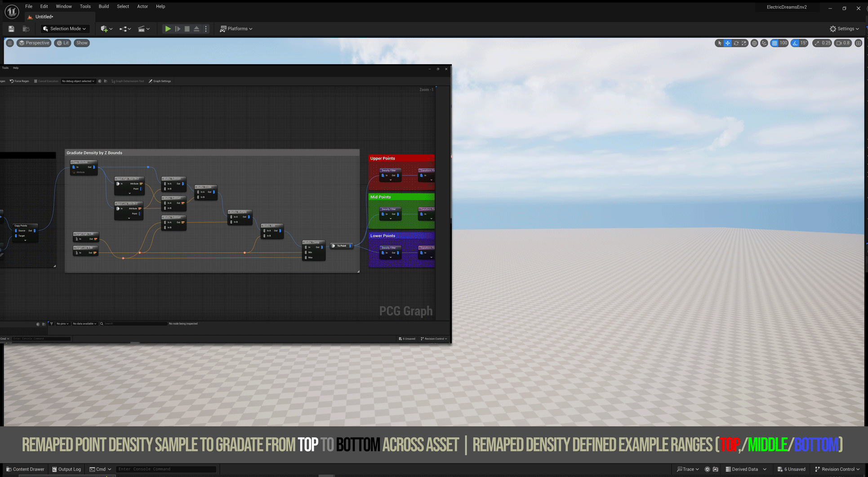Click the Play in editor button
This screenshot has width=868, height=477.
[168, 29]
